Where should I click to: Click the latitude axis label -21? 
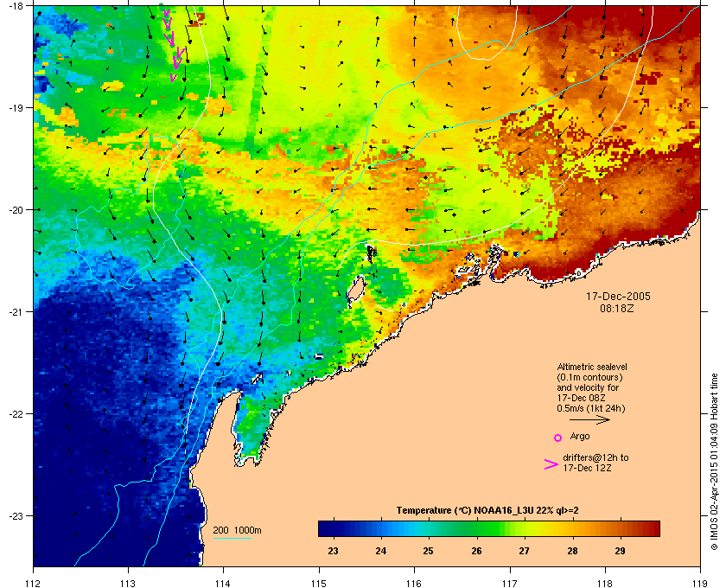16,312
